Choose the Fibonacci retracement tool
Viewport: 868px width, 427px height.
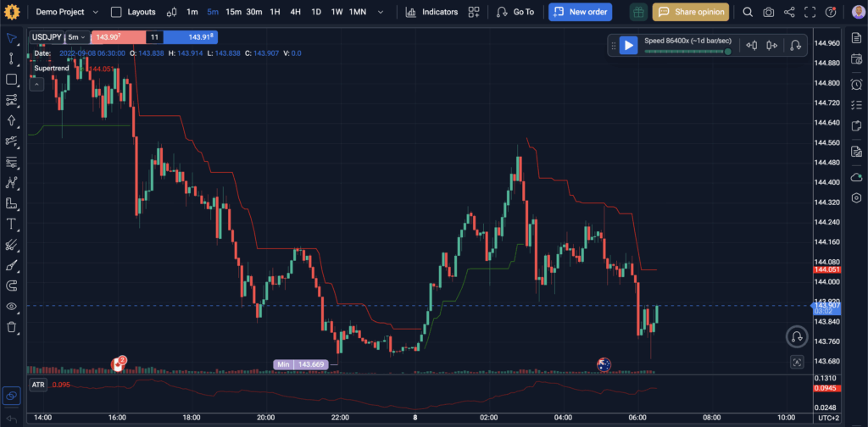[x=11, y=162]
